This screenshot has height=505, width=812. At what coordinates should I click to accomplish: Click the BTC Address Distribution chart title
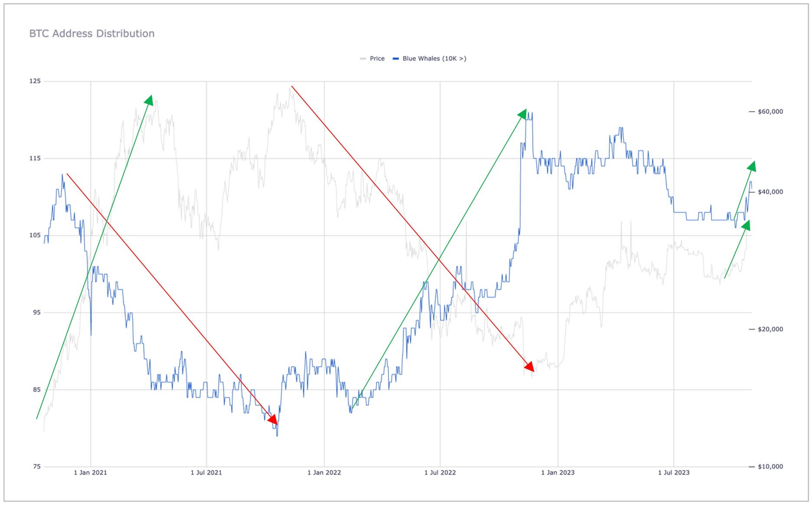click(92, 33)
